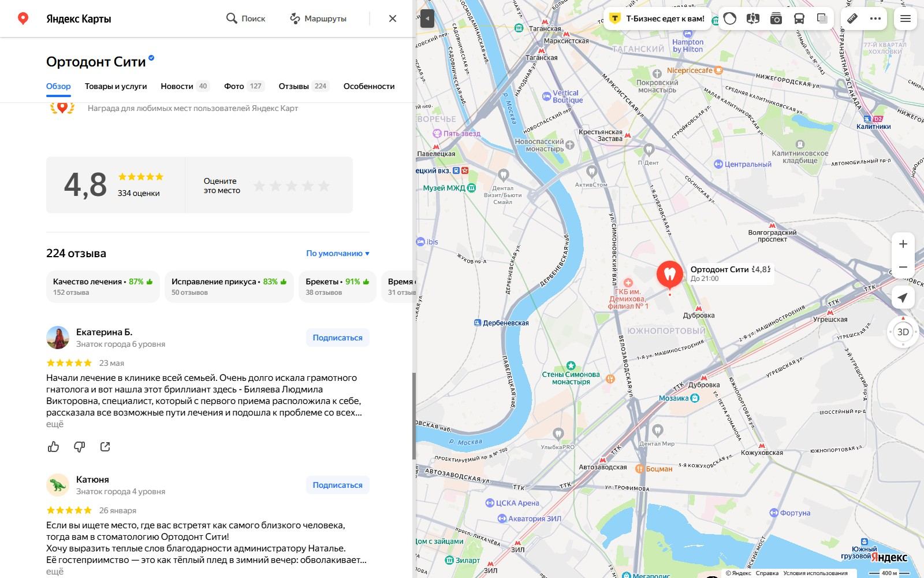Image resolution: width=924 pixels, height=578 pixels.
Task: Open the Отзывы tab
Action: [x=304, y=86]
